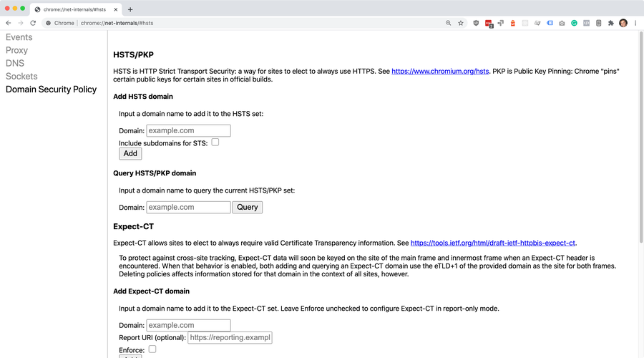Bookmark this page with the star icon
The width and height of the screenshot is (644, 358).
[x=461, y=23]
